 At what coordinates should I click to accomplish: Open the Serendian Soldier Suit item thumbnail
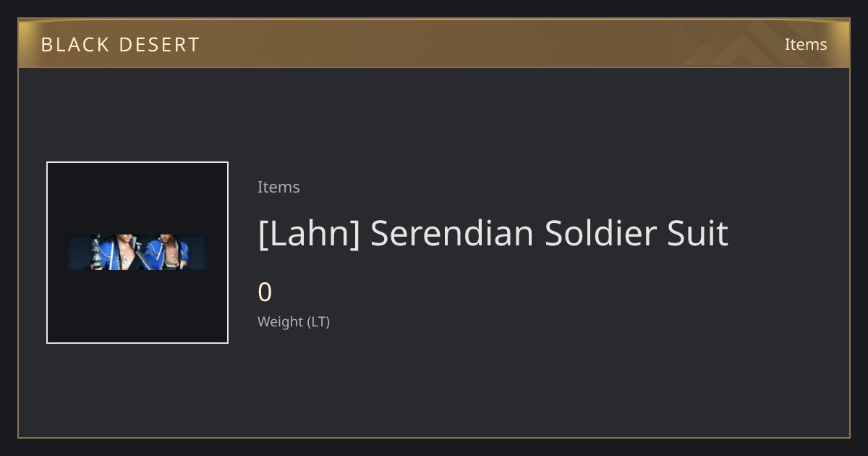pos(137,253)
